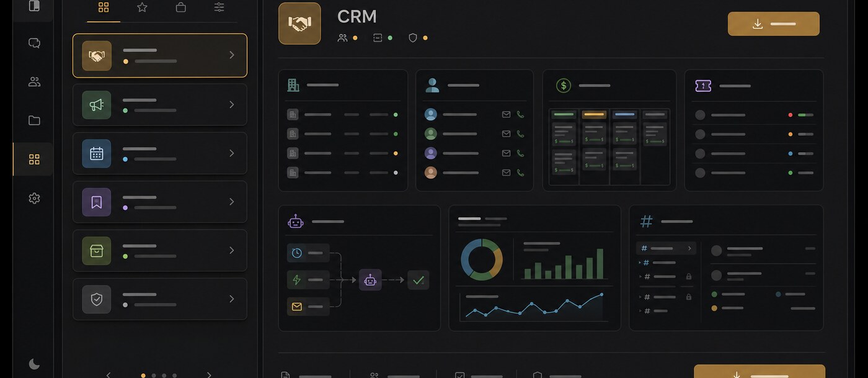868x378 pixels.
Task: Select the megaphone app card icon
Action: (97, 104)
